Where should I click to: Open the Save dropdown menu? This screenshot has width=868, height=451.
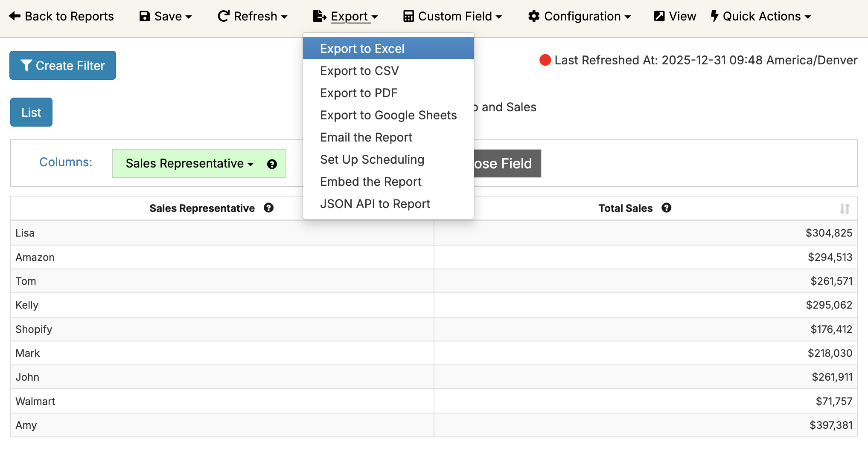tap(166, 16)
